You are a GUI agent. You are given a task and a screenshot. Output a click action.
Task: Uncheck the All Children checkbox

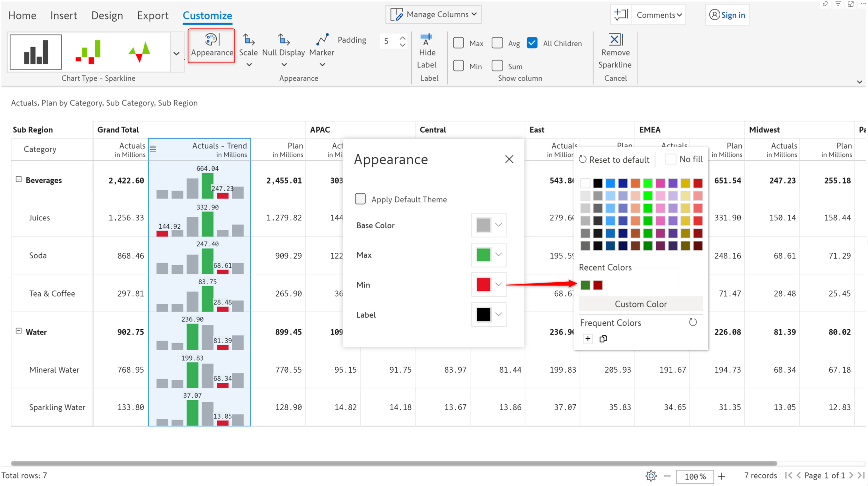pos(532,43)
